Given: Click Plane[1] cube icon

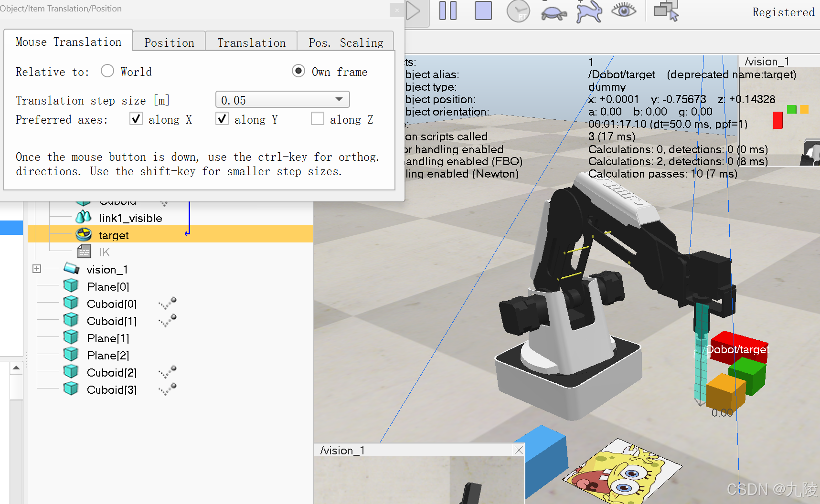Looking at the screenshot, I should pyautogui.click(x=71, y=337).
